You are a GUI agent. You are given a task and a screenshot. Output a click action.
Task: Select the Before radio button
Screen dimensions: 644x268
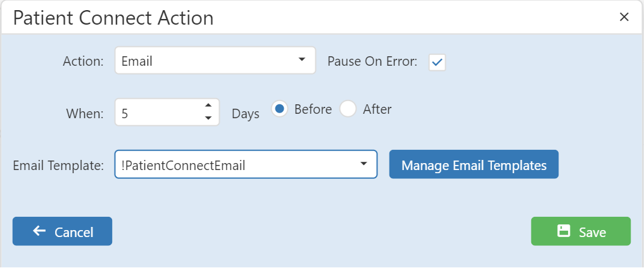click(x=279, y=109)
